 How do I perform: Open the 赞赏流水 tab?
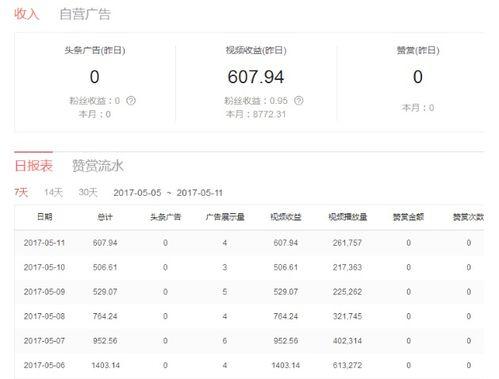click(98, 166)
